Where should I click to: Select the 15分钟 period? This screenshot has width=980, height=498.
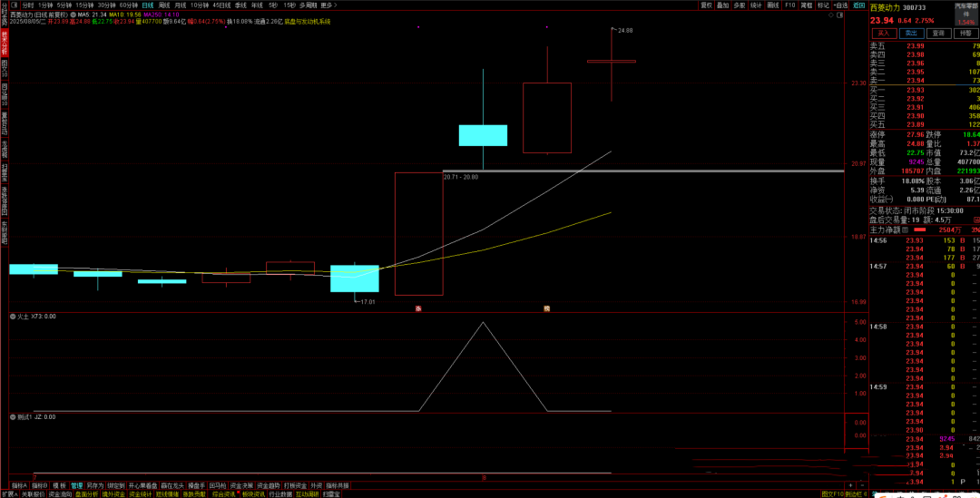(x=85, y=5)
